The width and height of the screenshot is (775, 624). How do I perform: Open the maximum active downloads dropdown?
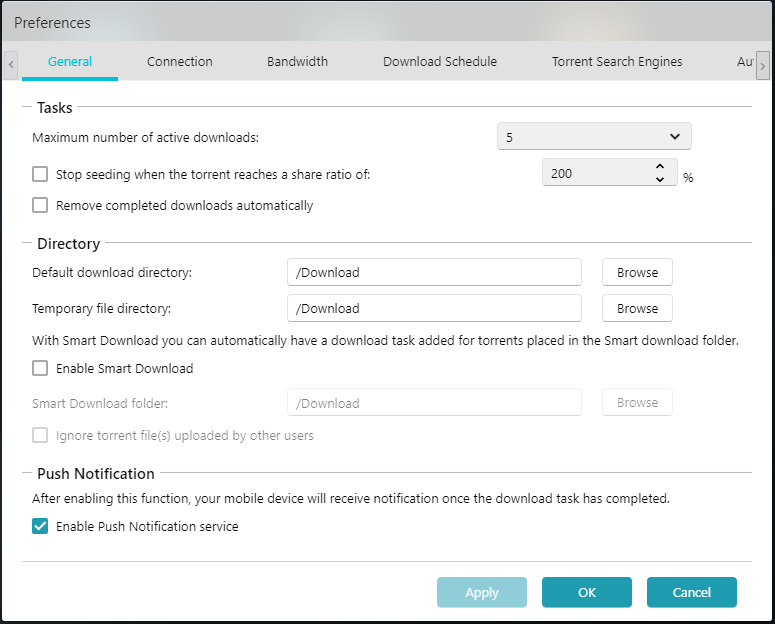(594, 136)
